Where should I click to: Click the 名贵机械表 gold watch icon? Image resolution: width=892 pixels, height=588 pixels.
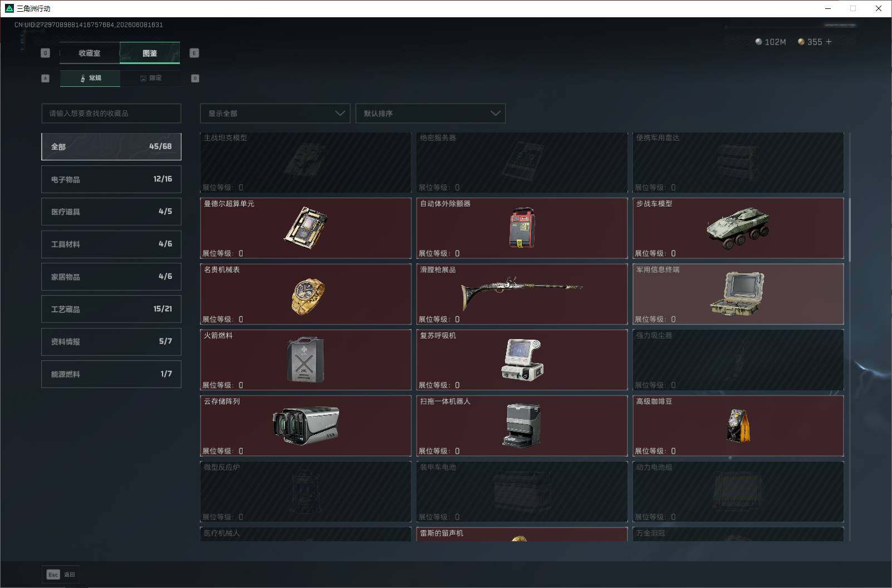click(307, 296)
